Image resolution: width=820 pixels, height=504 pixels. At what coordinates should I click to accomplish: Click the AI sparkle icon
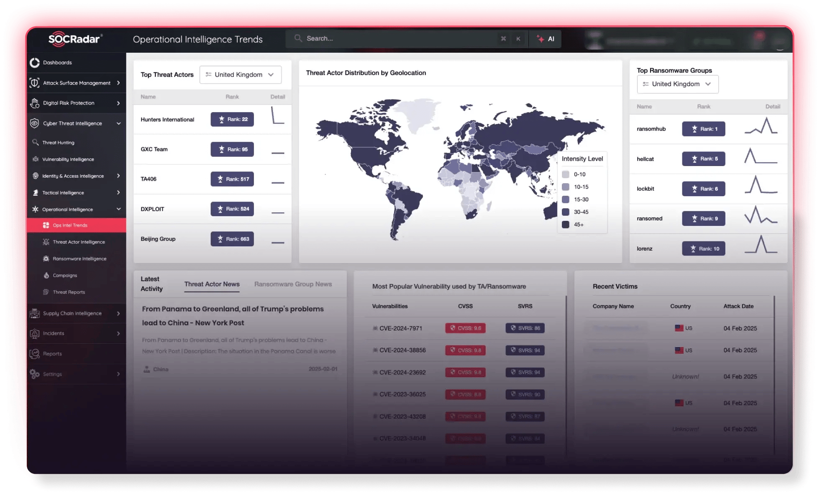541,39
